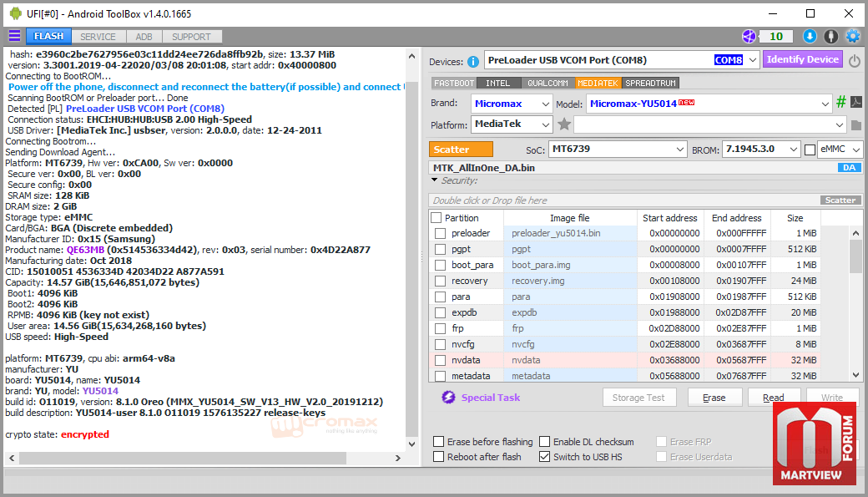Click the log horizontal scrollbar thumb
868x497 pixels.
click(183, 459)
